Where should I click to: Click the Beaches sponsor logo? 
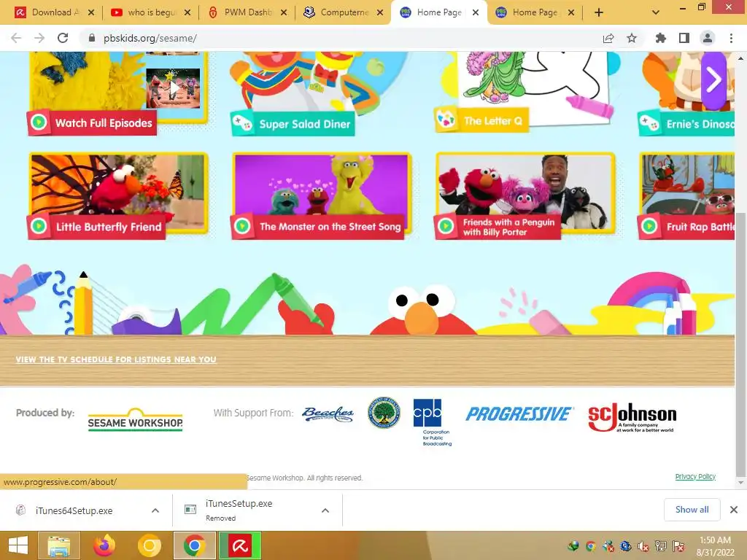point(328,414)
